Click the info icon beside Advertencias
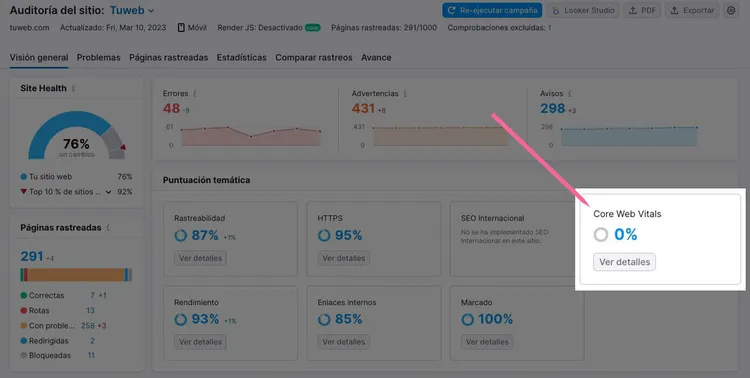This screenshot has height=378, width=750. coord(405,94)
